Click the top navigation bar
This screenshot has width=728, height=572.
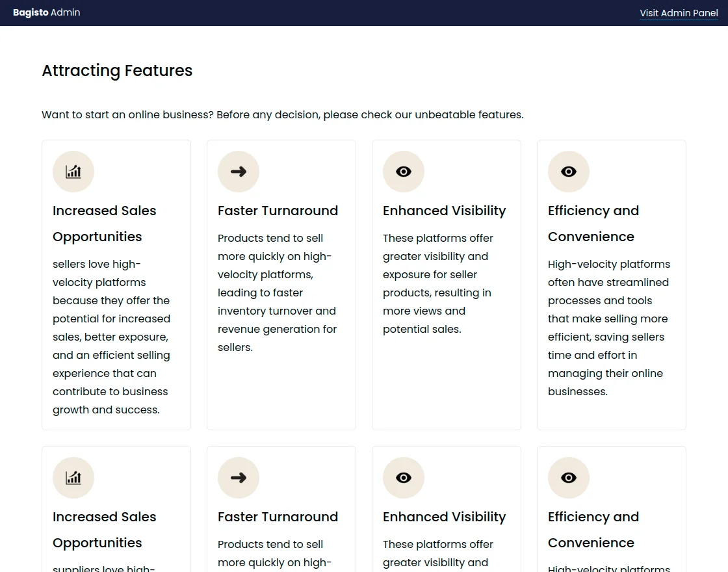364,12
